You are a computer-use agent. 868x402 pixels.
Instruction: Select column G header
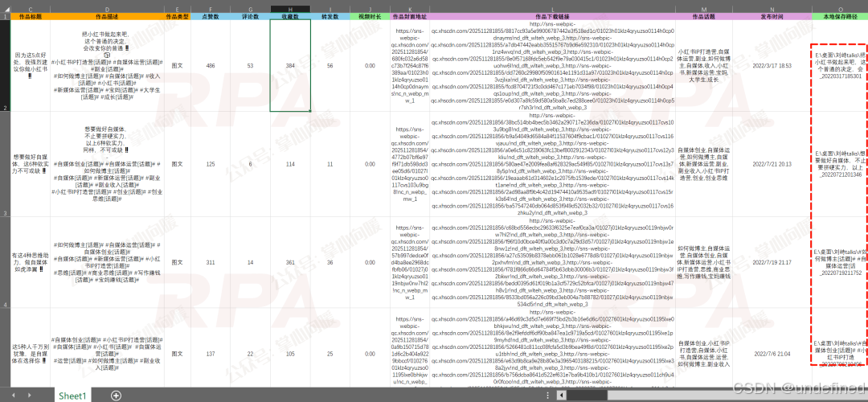pos(250,10)
